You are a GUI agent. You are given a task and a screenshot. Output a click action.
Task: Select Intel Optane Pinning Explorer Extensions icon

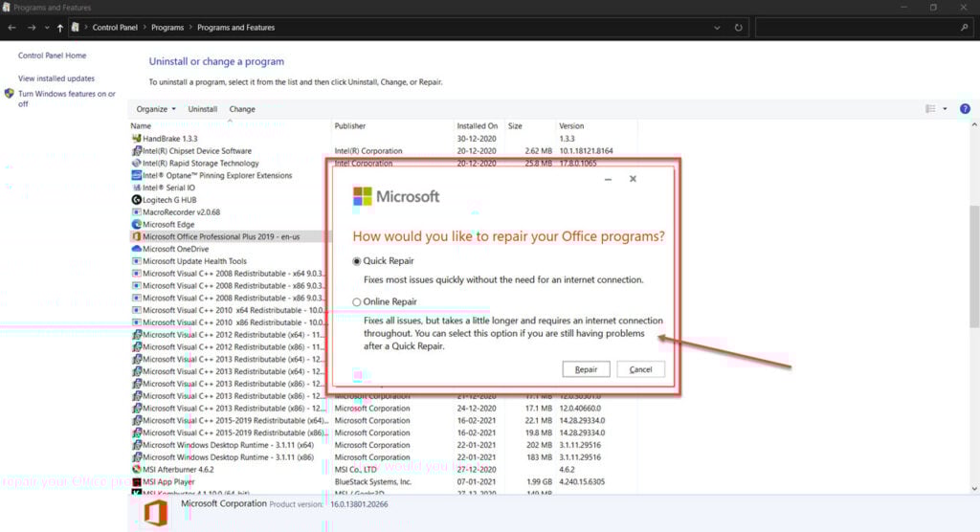pyautogui.click(x=136, y=176)
